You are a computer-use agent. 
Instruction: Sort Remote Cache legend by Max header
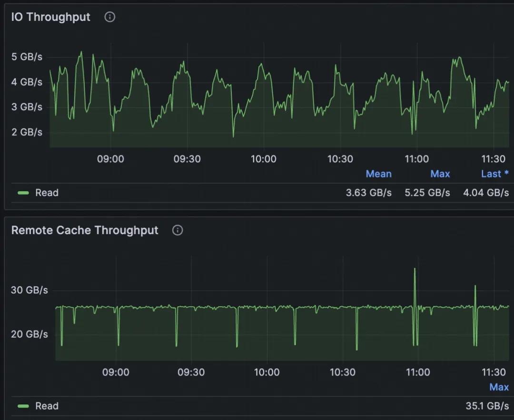click(499, 387)
